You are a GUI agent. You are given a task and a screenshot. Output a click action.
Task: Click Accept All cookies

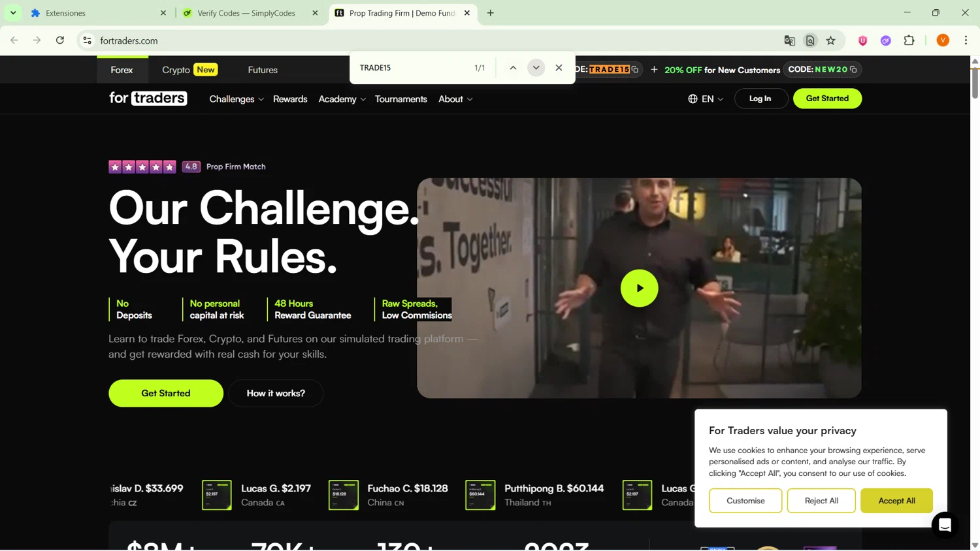[896, 501]
